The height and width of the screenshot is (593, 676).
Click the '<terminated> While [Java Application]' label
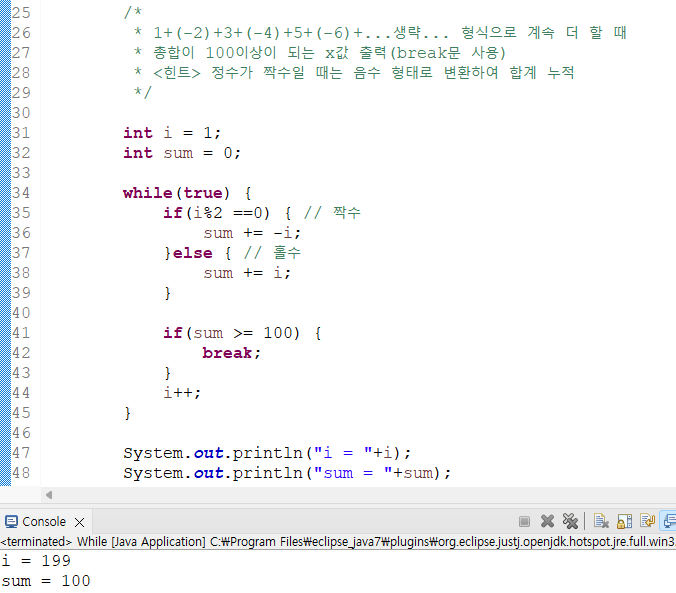pos(103,542)
